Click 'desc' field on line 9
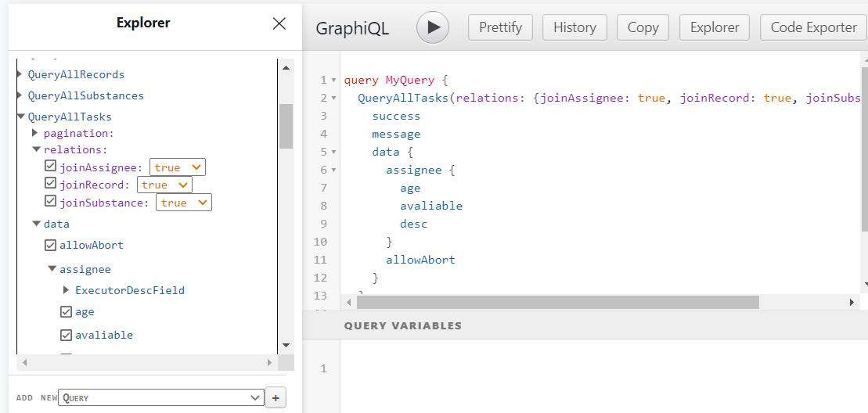The image size is (868, 413). tap(414, 224)
